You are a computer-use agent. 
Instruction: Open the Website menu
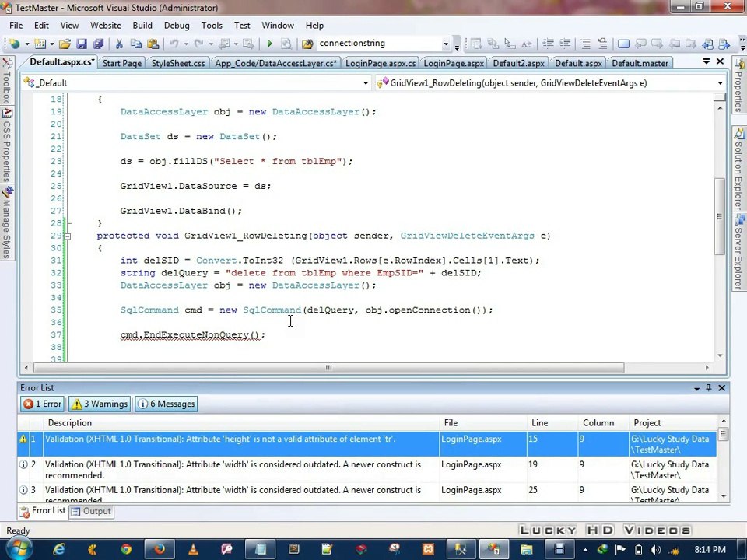106,25
